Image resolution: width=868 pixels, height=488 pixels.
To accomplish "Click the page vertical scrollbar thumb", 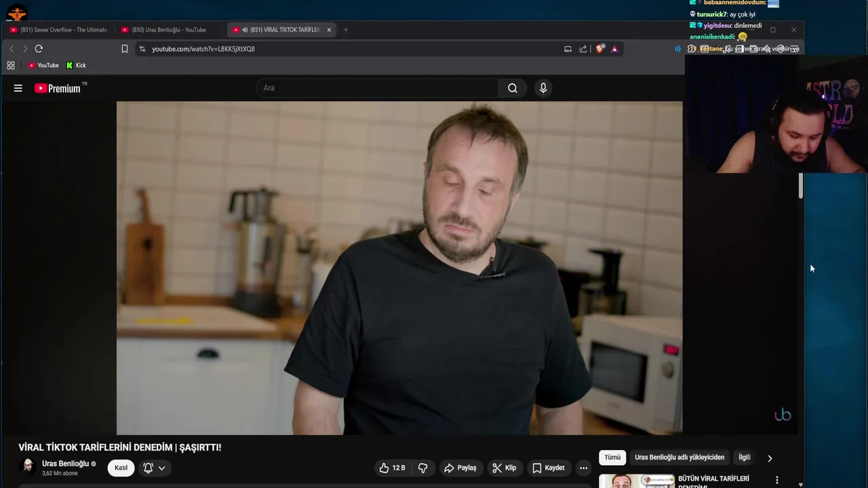I will coord(801,186).
